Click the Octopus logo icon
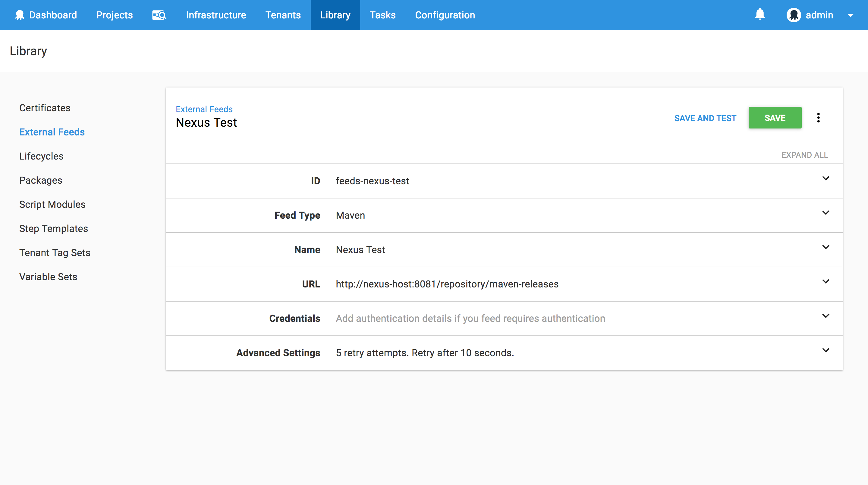The width and height of the screenshot is (868, 485). 20,15
